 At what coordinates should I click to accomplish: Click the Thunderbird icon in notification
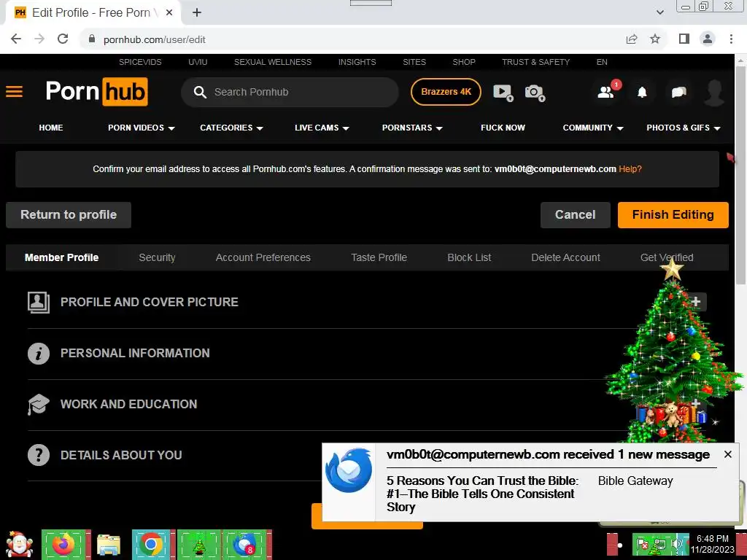tap(349, 470)
